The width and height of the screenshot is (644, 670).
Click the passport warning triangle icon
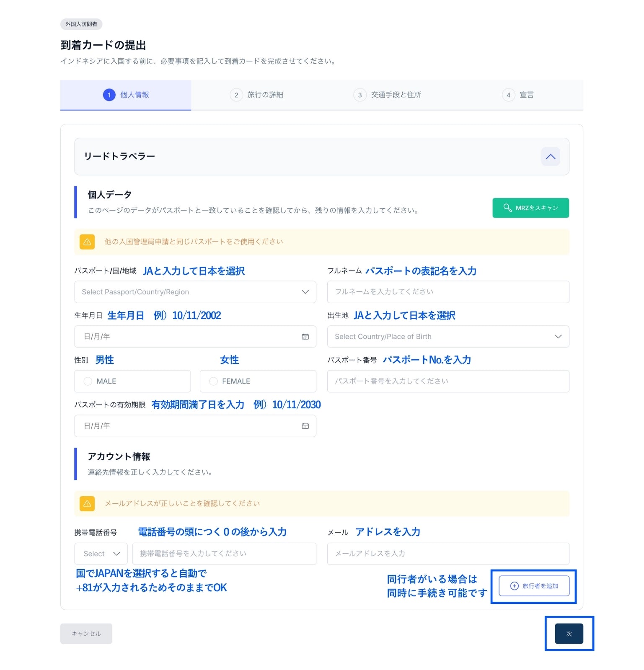[87, 242]
